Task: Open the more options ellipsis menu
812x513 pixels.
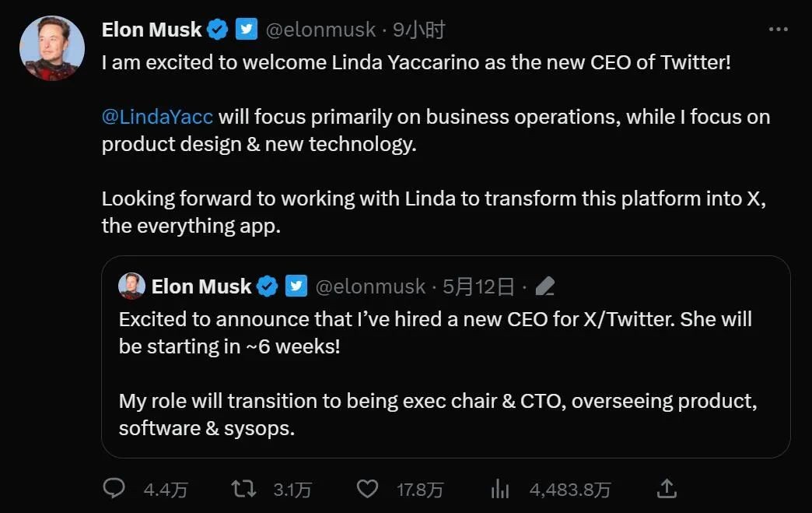Action: pos(778,30)
